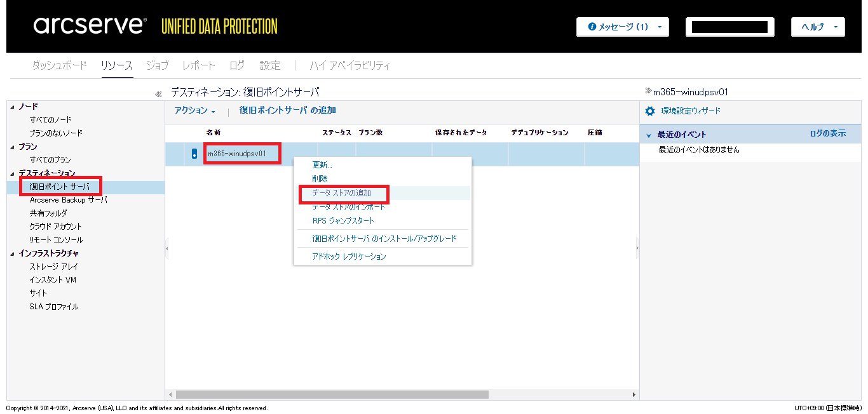This screenshot has height=414, width=868.
Task: Click 復旧ポイントサーバ の追加 link
Action: point(288,110)
